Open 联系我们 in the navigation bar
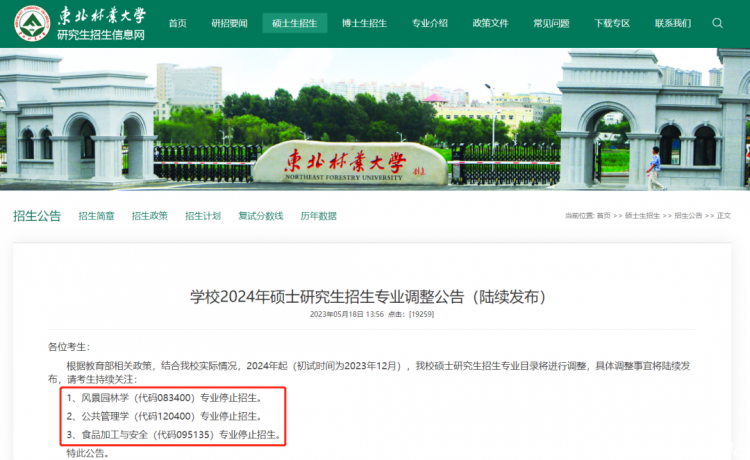The image size is (750, 460). click(x=673, y=23)
